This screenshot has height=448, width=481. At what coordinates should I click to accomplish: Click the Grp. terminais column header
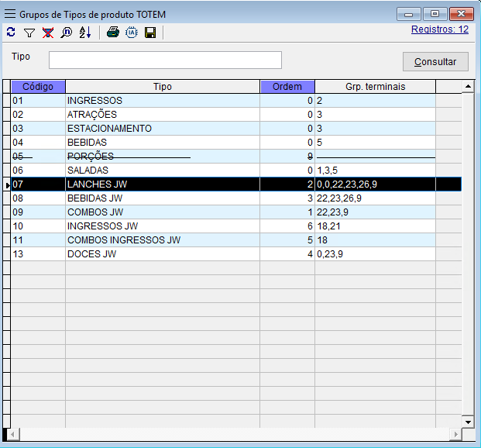point(375,87)
